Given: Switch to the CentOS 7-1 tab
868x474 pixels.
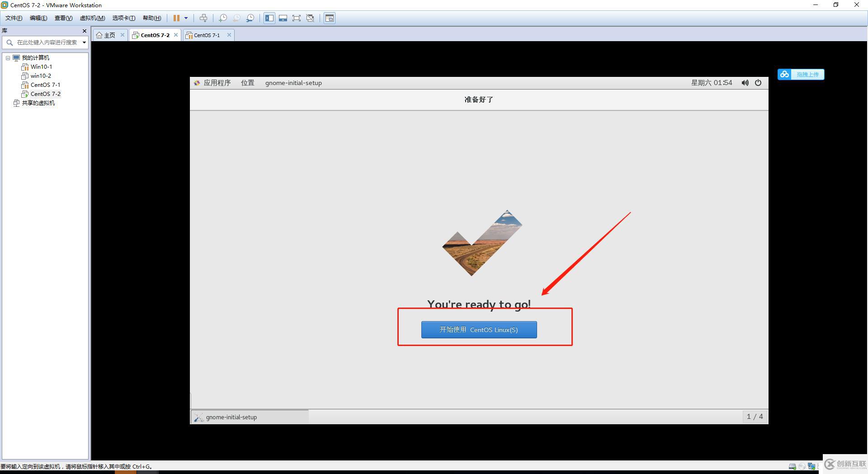Looking at the screenshot, I should tap(207, 35).
